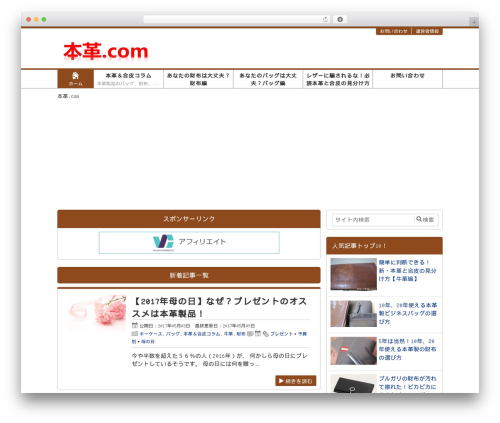Open the レザーに騙されるな！menu item
This screenshot has height=423, width=500.
(338, 79)
